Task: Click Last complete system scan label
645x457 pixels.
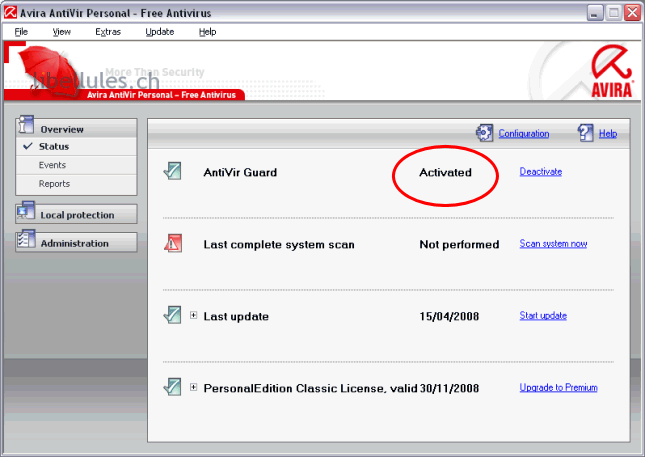Action: (279, 244)
